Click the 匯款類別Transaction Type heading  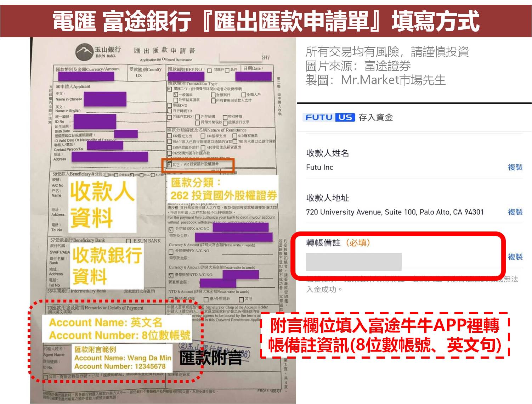tap(193, 84)
